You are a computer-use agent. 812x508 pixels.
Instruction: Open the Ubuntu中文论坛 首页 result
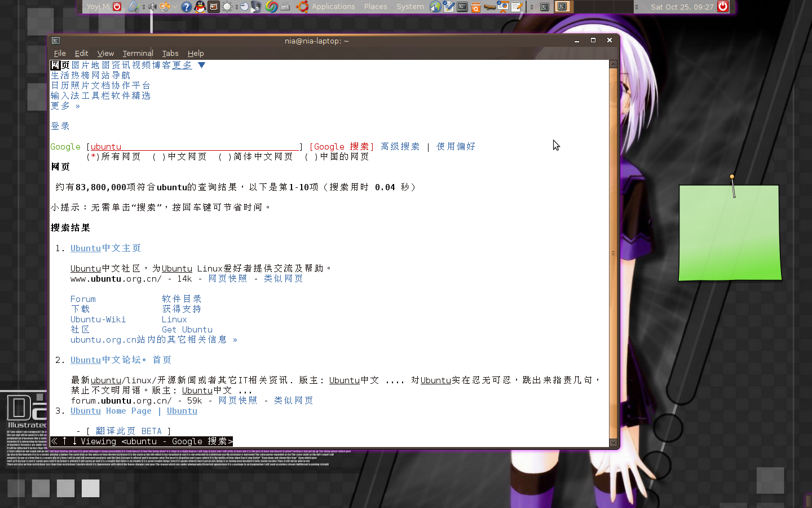coord(121,360)
